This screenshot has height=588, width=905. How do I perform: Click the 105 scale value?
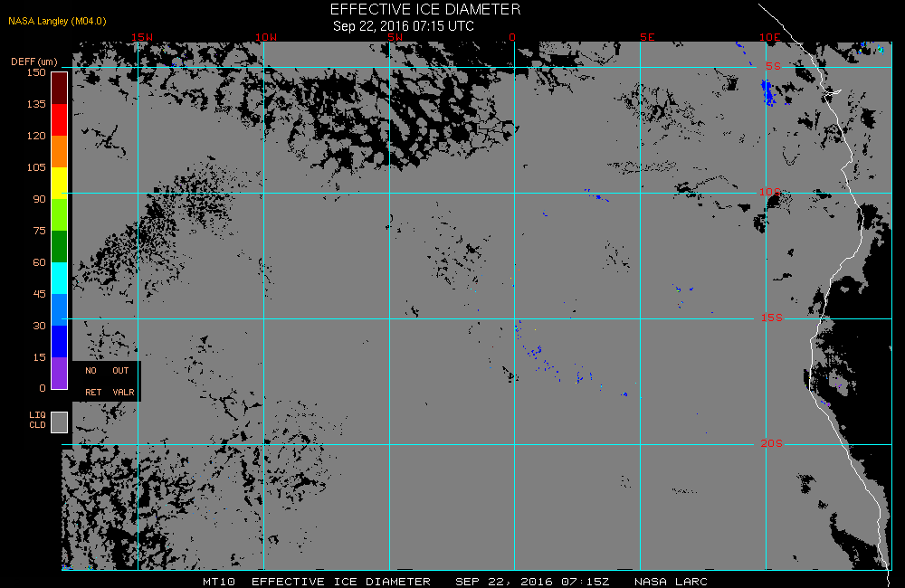click(36, 167)
